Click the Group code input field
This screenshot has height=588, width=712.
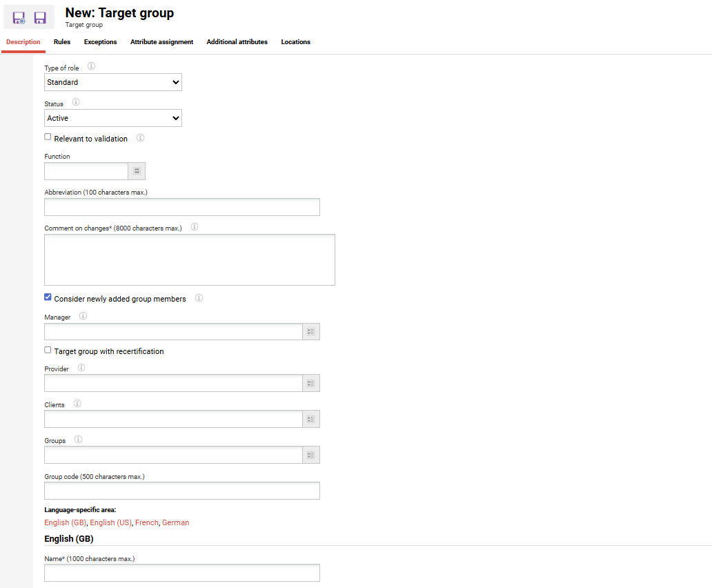coord(181,490)
